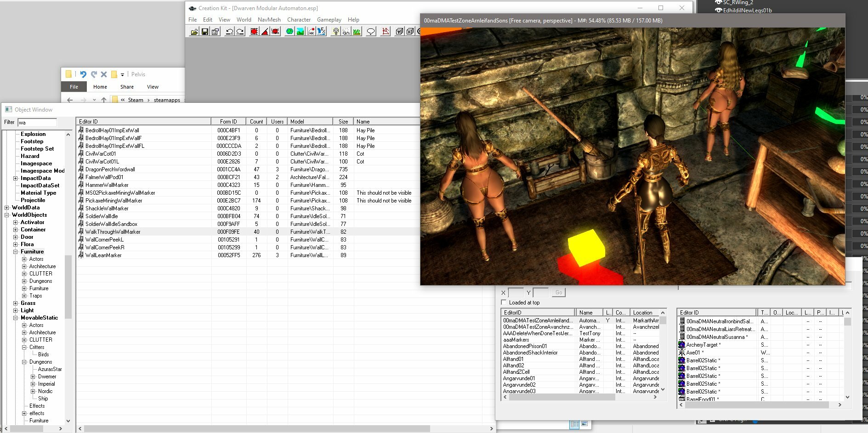Click the new folder icon in File Explorer quick toolbar
Viewport: 868px width, 433px height.
tap(114, 74)
